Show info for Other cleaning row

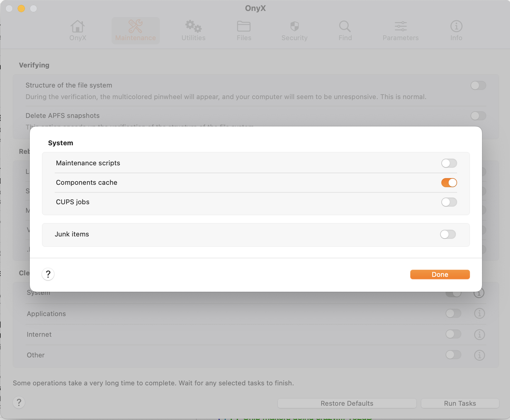click(480, 355)
